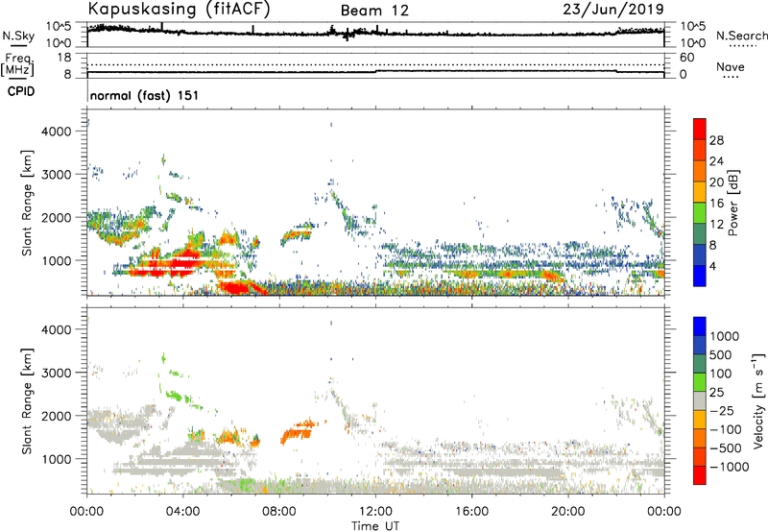
Task: Click the green 12-16 dB power colorbar segment
Action: tap(700, 212)
